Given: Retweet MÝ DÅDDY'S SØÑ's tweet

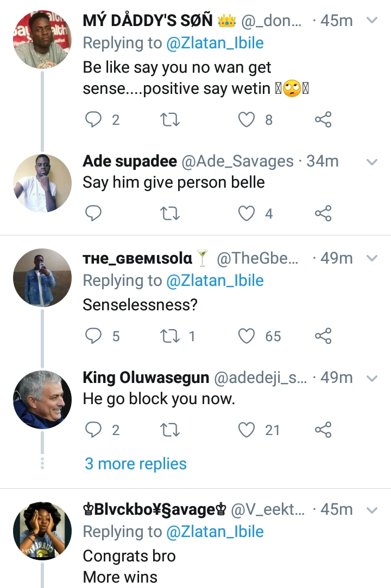Looking at the screenshot, I should click(171, 119).
